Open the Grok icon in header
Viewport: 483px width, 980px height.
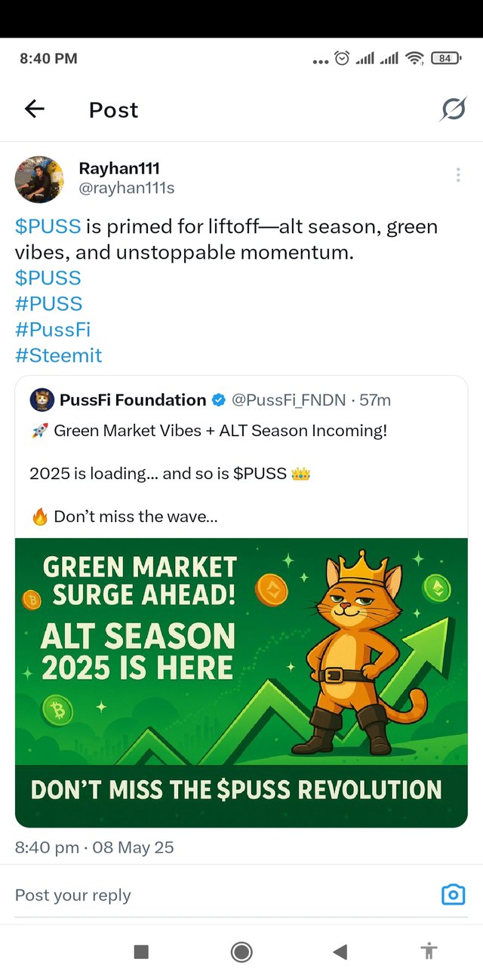pyautogui.click(x=453, y=110)
